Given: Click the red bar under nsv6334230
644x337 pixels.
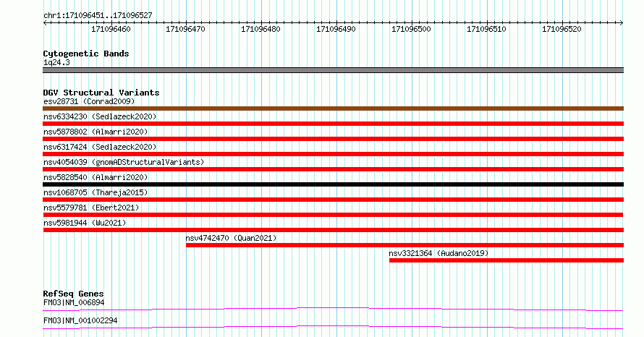Looking at the screenshot, I should 333,124.
